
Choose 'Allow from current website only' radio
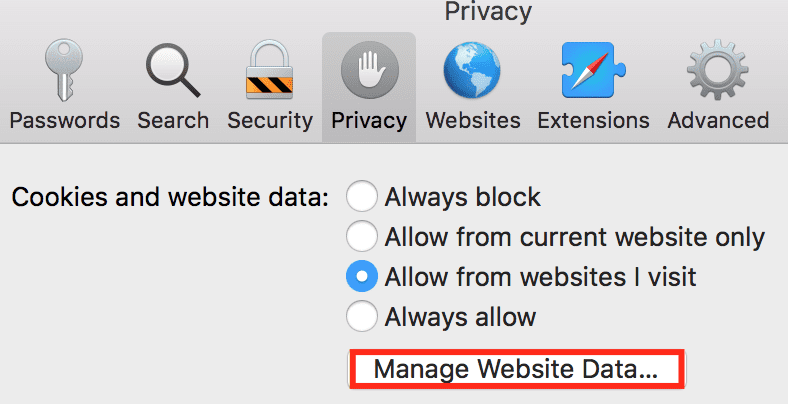pyautogui.click(x=362, y=237)
